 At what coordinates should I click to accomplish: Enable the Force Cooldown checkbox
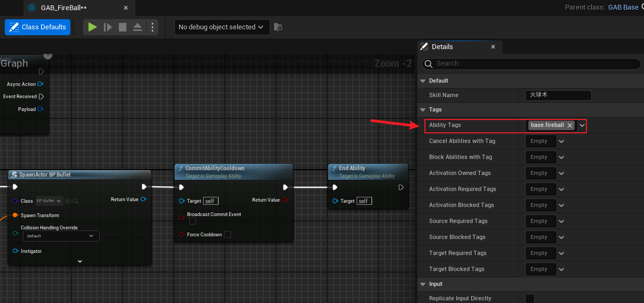228,235
